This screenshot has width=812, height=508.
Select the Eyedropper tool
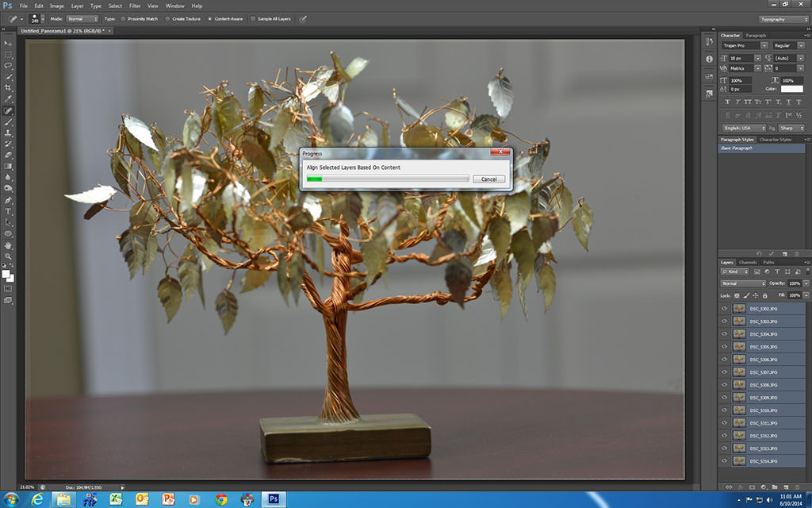[8, 99]
